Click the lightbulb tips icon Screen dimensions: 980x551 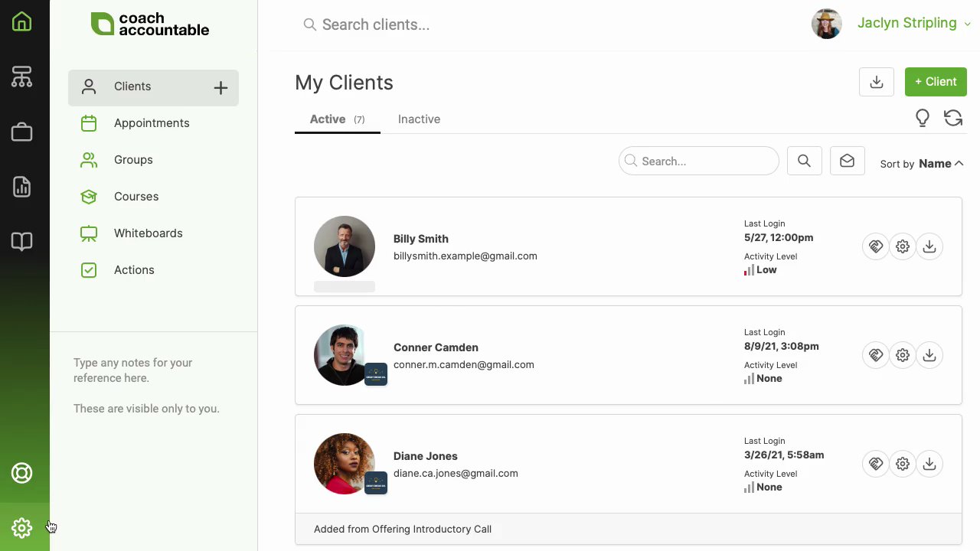tap(923, 118)
